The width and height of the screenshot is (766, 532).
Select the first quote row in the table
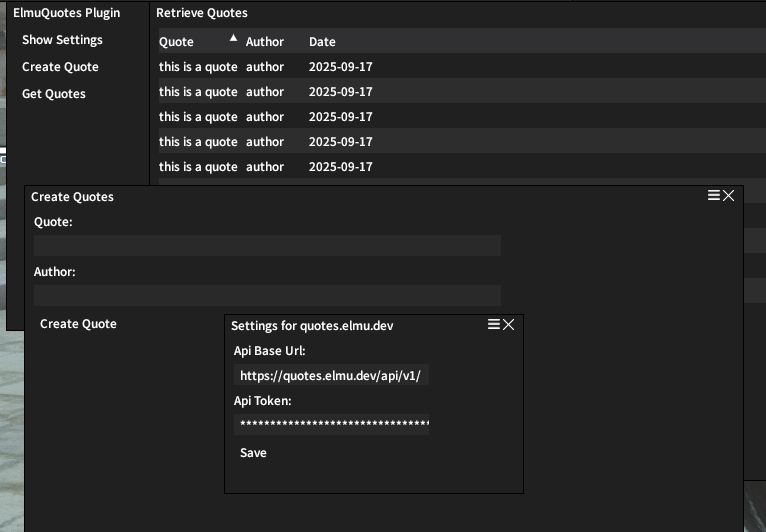[x=265, y=67]
